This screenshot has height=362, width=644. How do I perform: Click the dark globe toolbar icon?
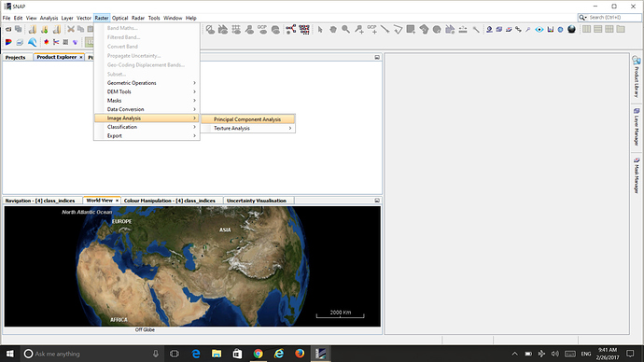click(571, 29)
